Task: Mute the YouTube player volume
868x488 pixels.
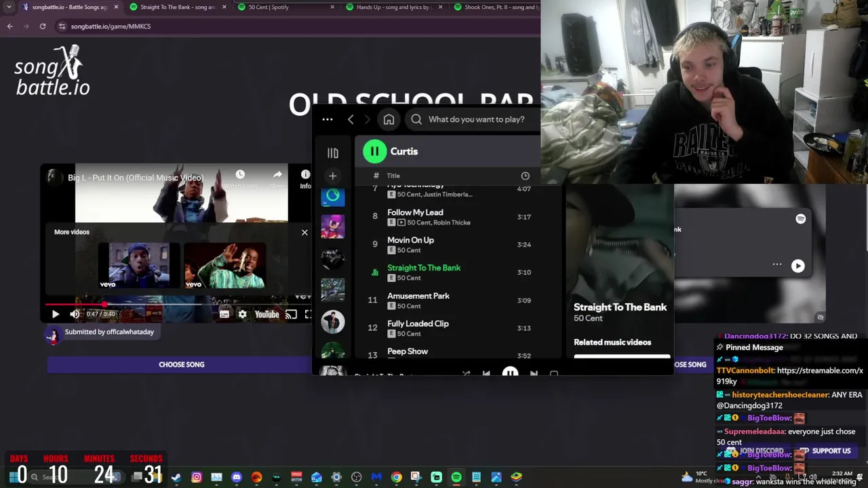Action: coord(75,314)
